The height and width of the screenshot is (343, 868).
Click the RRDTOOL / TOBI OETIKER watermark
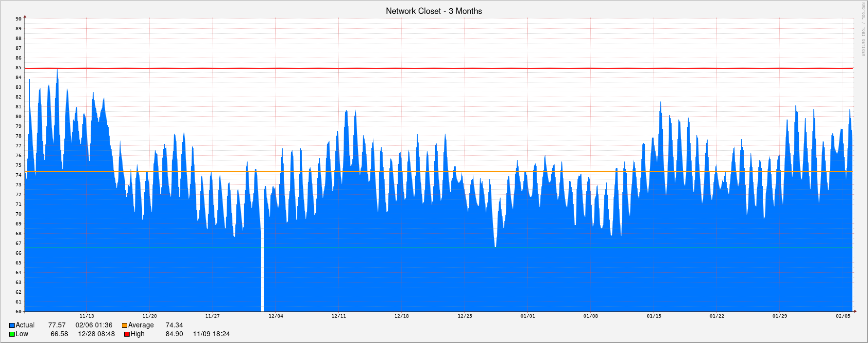(862, 29)
